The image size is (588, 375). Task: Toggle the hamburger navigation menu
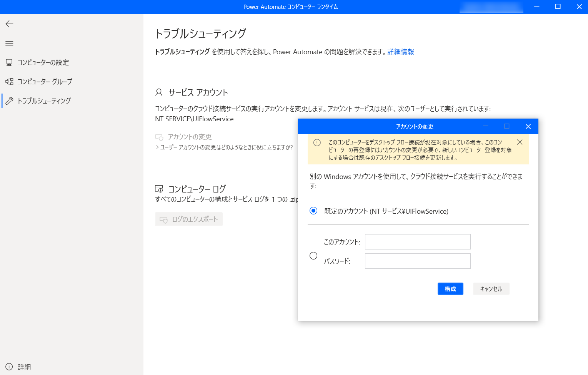(x=9, y=43)
